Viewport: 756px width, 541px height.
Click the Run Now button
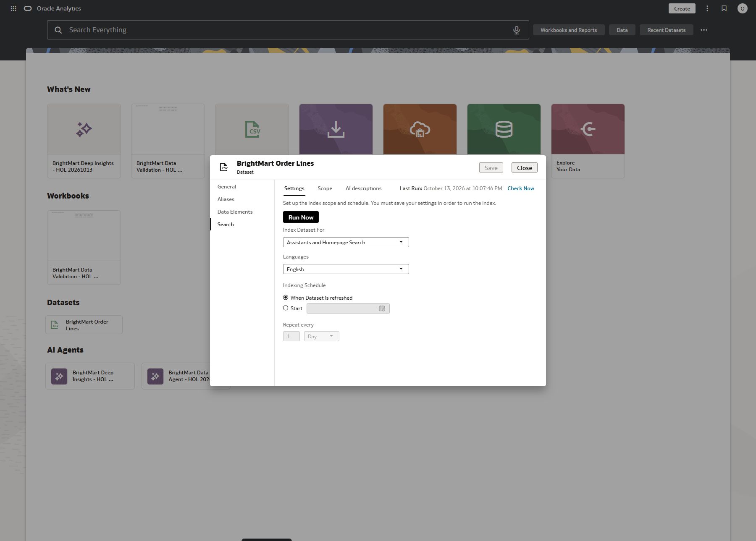301,217
